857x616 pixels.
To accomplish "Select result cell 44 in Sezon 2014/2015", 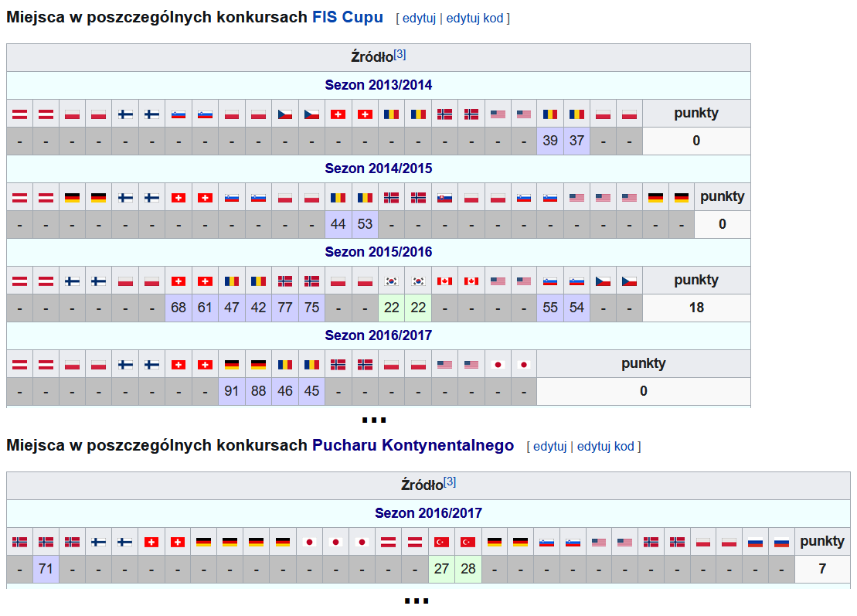I will 338,224.
